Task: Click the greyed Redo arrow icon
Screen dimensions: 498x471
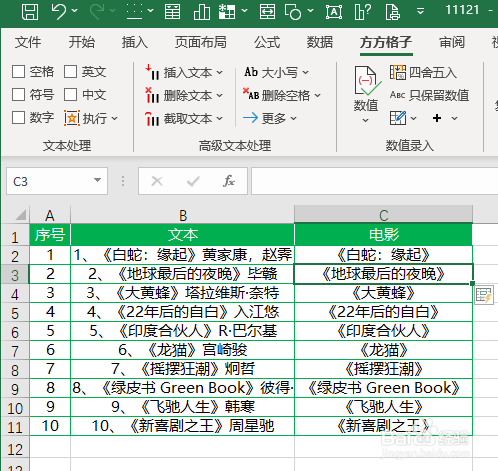Action: pyautogui.click(x=97, y=12)
